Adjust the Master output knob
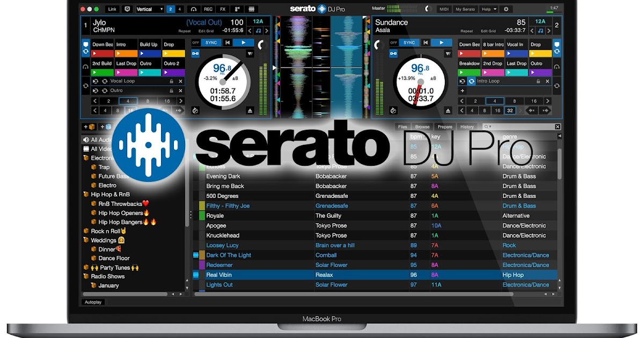 click(428, 9)
